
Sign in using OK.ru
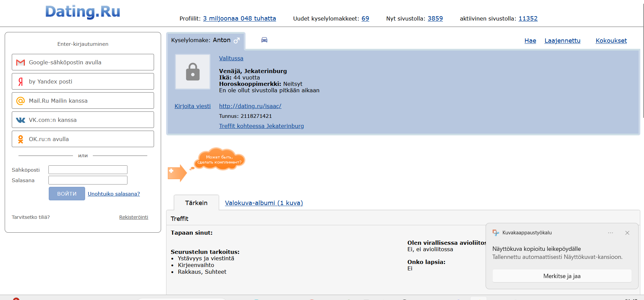tap(83, 139)
